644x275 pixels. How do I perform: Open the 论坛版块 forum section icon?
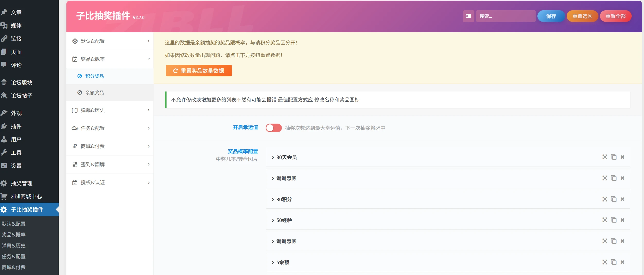pos(4,82)
